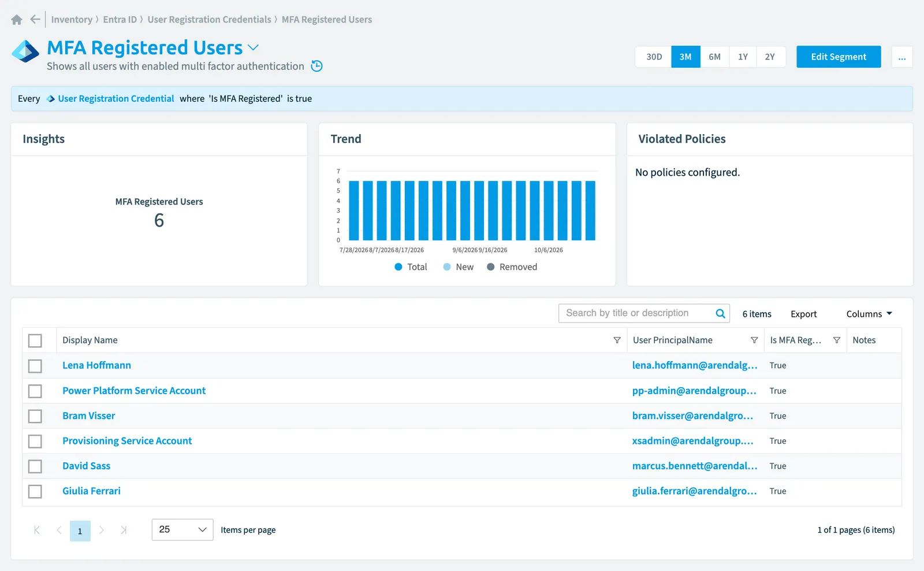Go to previous page arrow
This screenshot has width=924, height=571.
click(x=59, y=530)
